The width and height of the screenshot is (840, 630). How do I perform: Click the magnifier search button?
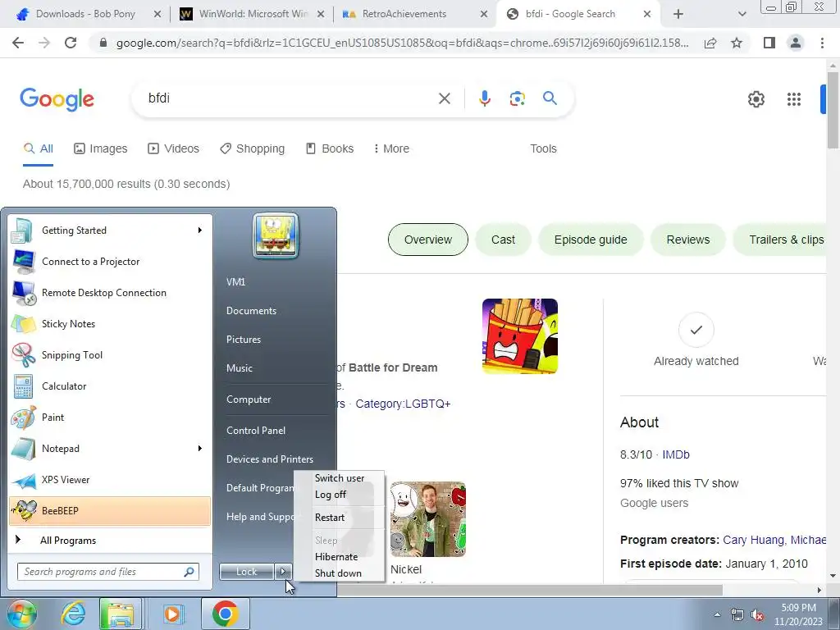click(x=550, y=98)
